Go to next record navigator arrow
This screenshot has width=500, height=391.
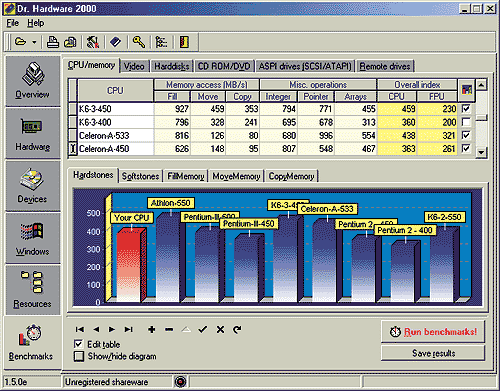point(112,330)
